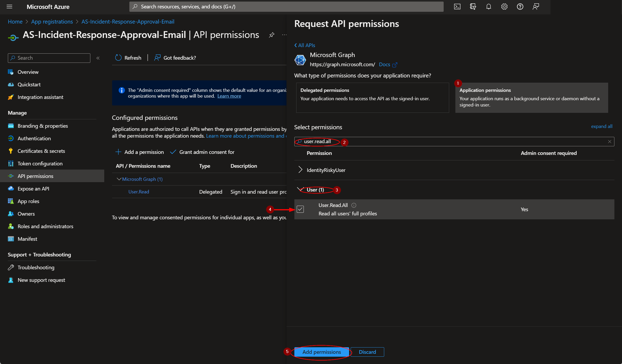Open the Manifest blade
The width and height of the screenshot is (622, 364).
tap(27, 239)
